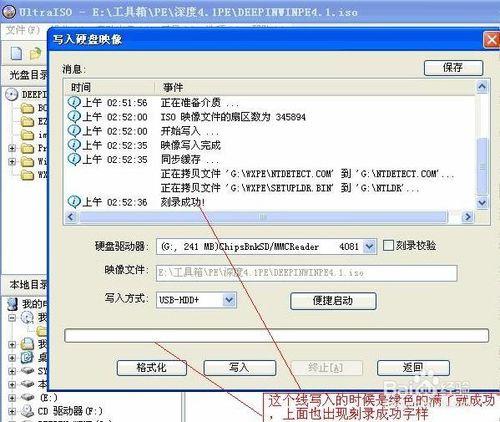This screenshot has height=422, width=500.
Task: Click the write progress bar
Action: [276, 335]
